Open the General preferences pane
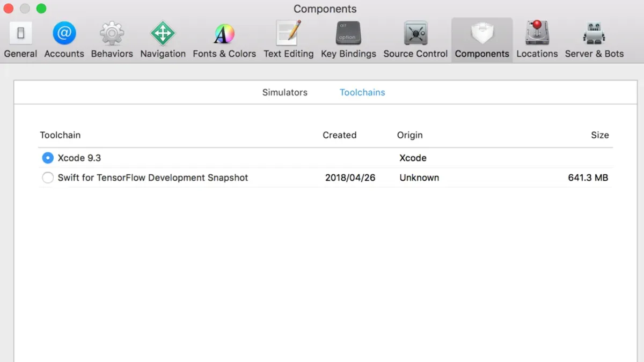The image size is (644, 362). tap(21, 40)
